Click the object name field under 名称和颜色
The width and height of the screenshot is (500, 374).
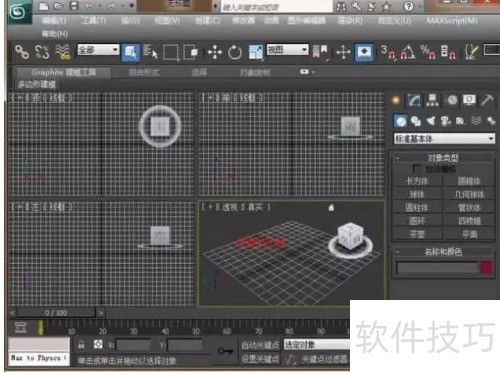coord(437,268)
